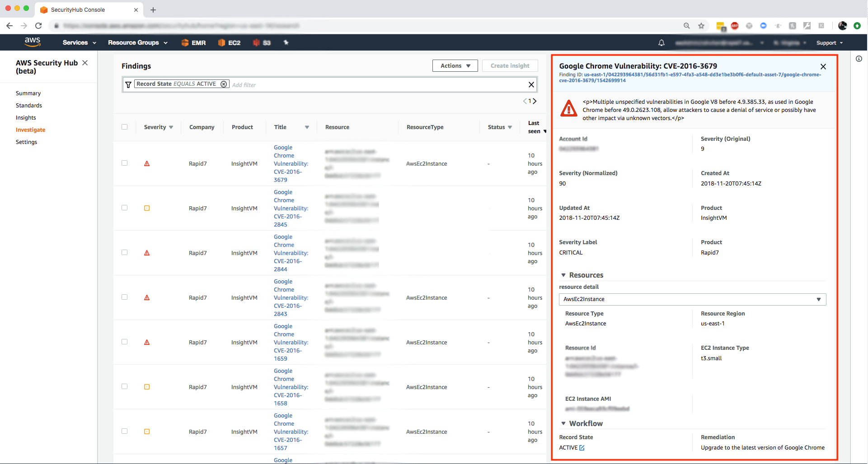Viewport: 868px width, 464px height.
Task: Bookmark this page with the star
Action: click(701, 26)
